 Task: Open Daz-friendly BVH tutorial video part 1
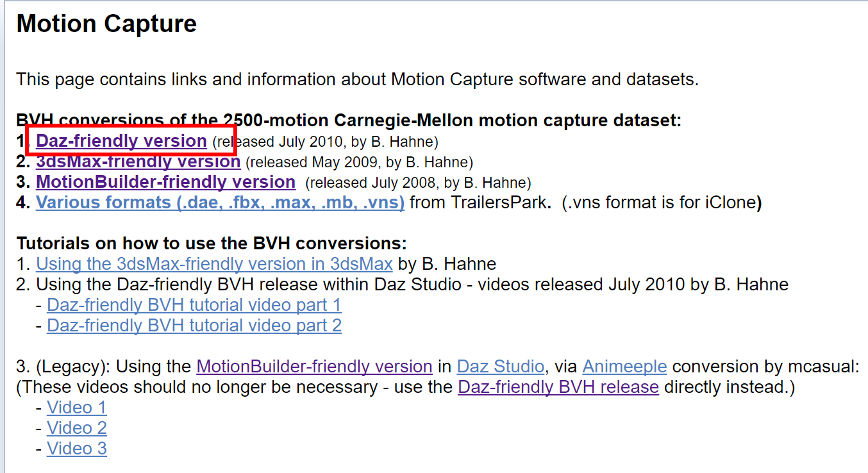194,305
